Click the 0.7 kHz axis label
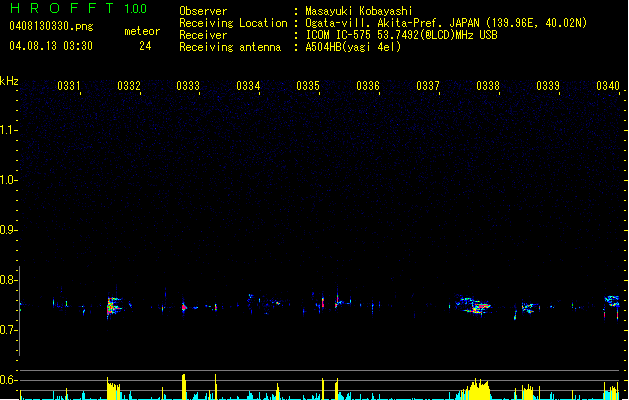The image size is (629, 400). tap(8, 330)
